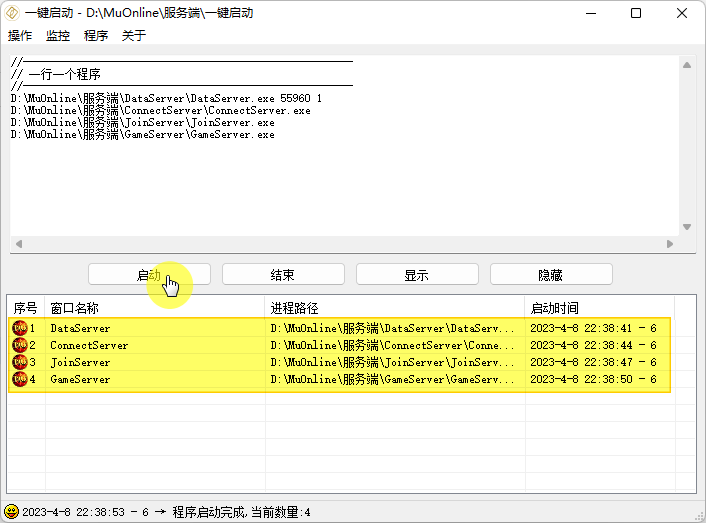Open the 程序 menu

(x=96, y=36)
